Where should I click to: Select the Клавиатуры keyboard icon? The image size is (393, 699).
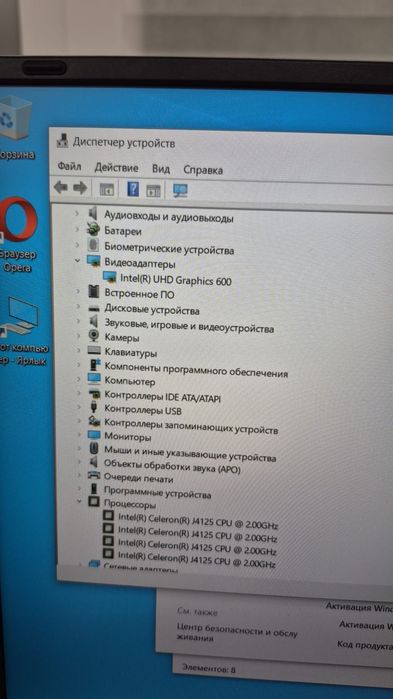coord(94,350)
